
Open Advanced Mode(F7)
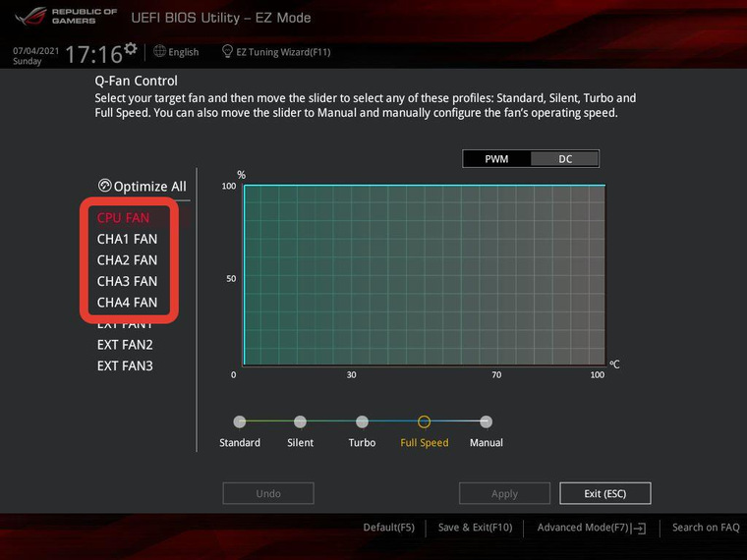(x=583, y=528)
